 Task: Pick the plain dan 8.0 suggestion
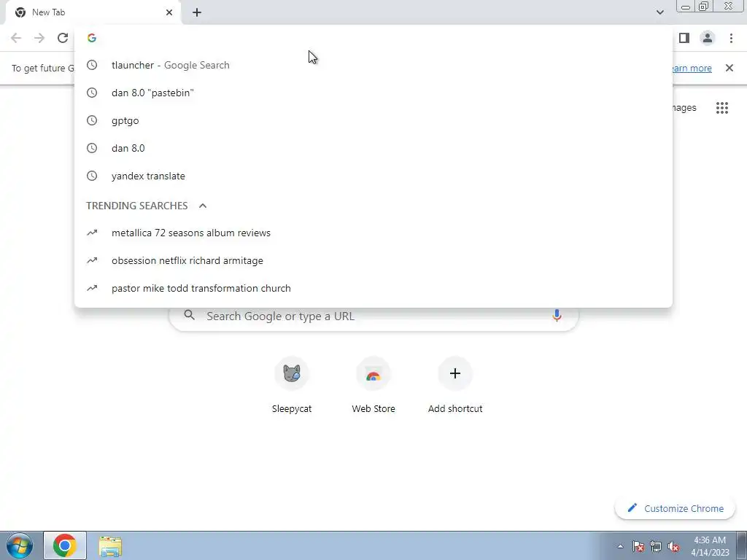click(373, 148)
